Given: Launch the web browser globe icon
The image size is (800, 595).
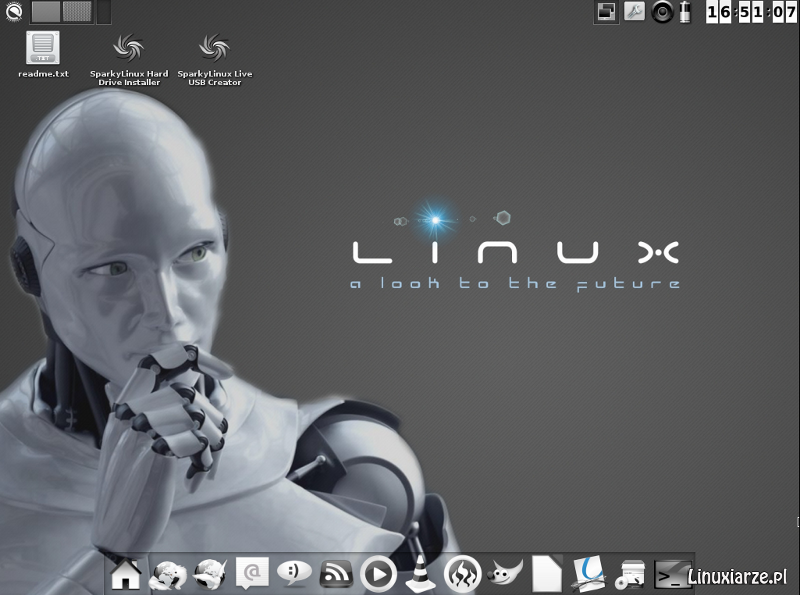Looking at the screenshot, I should [166, 575].
